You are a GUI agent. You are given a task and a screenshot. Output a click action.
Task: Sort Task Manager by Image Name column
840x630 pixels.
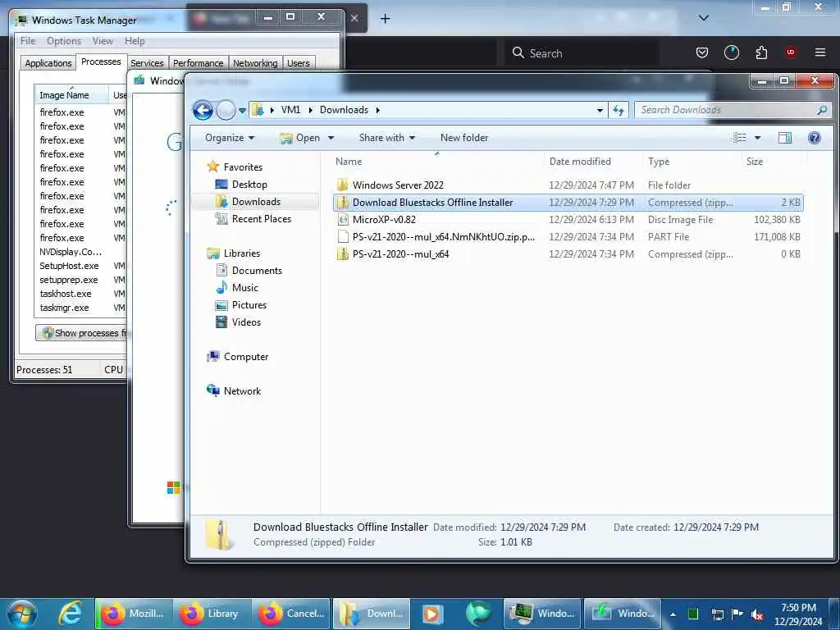[71, 94]
